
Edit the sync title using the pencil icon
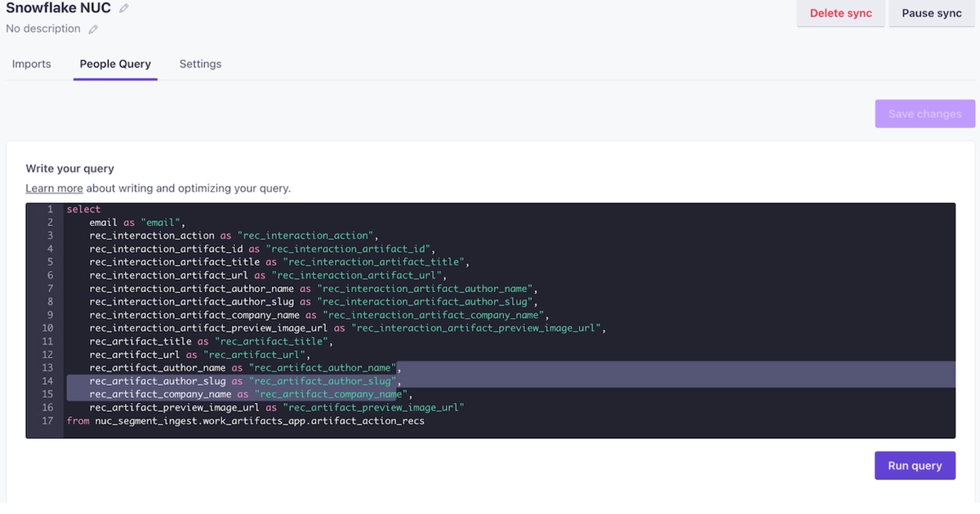pyautogui.click(x=124, y=8)
